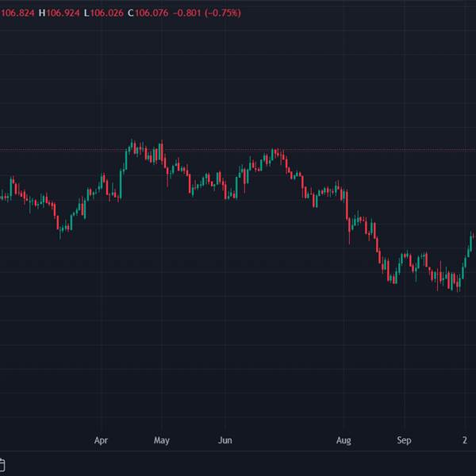Click the high value H106.924
Image resolution: width=476 pixels, height=476 pixels.
point(59,13)
